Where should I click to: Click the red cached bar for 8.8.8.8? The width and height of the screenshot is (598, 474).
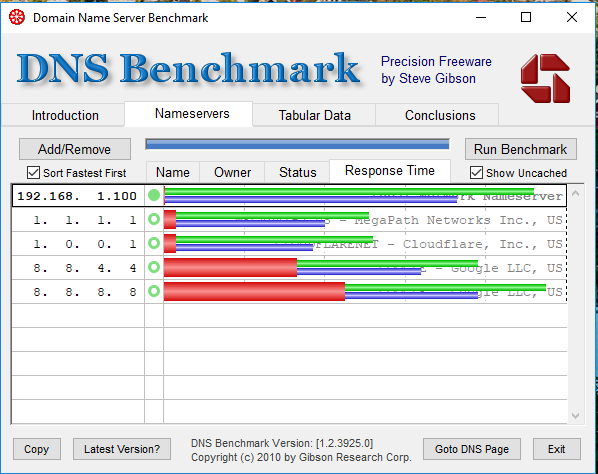coord(254,292)
